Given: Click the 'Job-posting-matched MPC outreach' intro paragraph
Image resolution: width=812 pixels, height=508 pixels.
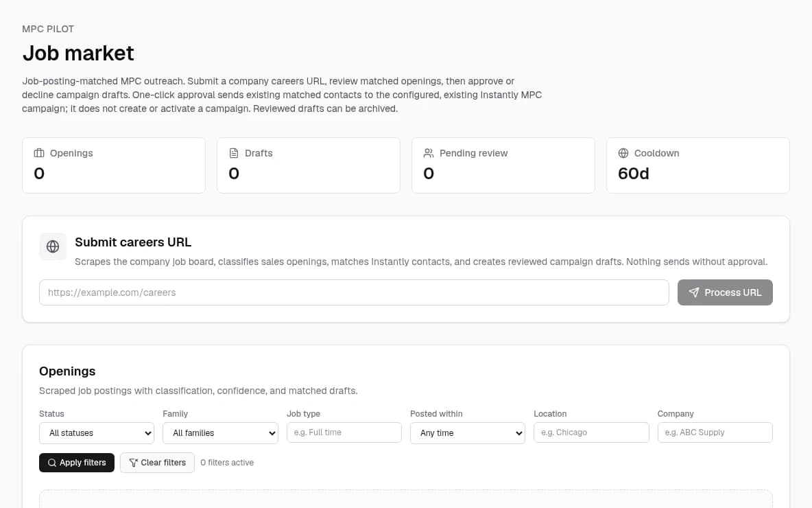Looking at the screenshot, I should click(x=282, y=95).
